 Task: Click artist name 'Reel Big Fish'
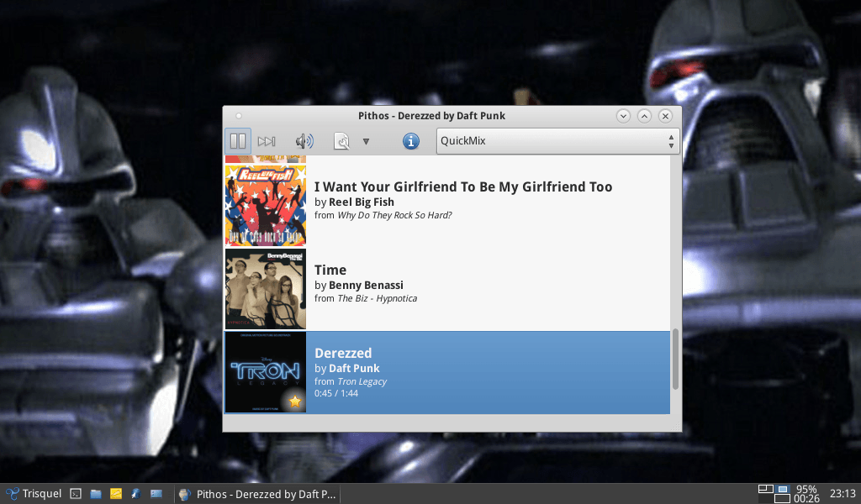tap(362, 202)
